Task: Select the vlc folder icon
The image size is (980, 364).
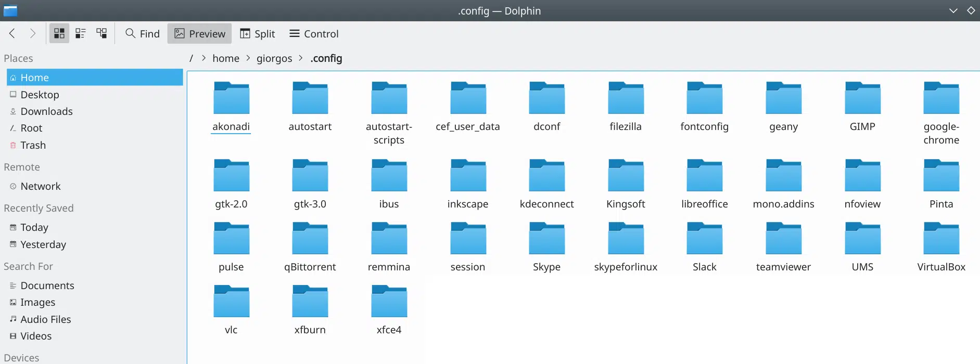Action: [231, 301]
